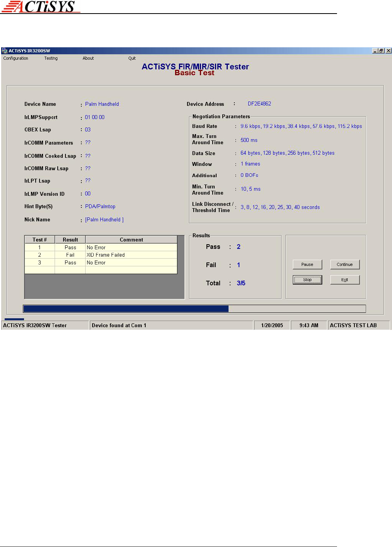The height and width of the screenshot is (547, 392).
Task: Select the Comment column header
Action: click(x=131, y=240)
